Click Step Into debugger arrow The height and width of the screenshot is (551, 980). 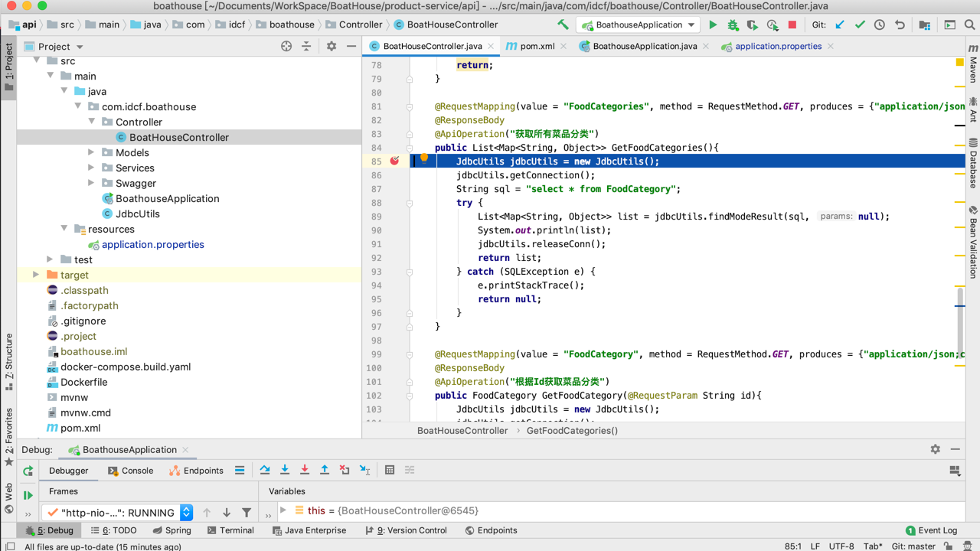(x=285, y=470)
